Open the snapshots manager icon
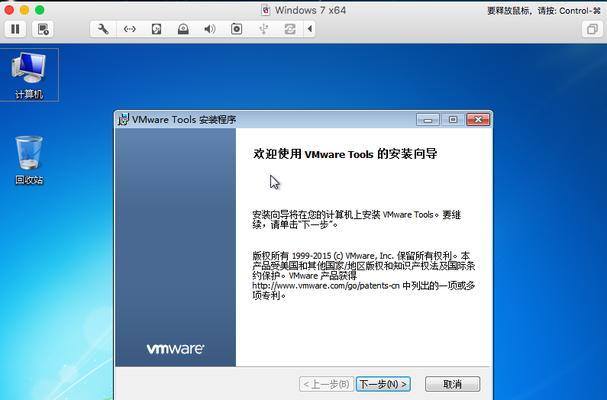This screenshot has height=400, width=607. click(43, 29)
